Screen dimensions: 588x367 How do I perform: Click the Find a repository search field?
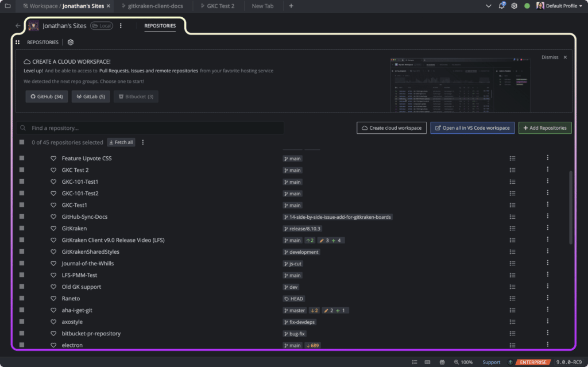click(x=150, y=128)
